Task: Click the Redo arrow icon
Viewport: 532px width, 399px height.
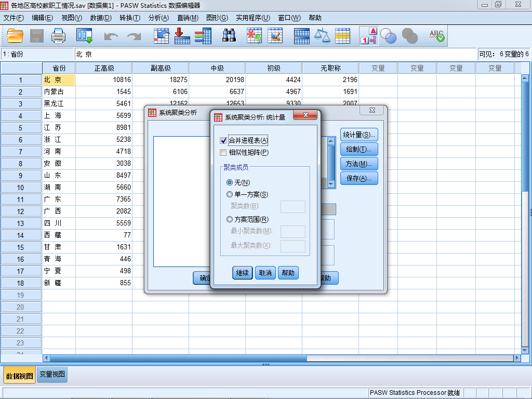Action: point(134,36)
